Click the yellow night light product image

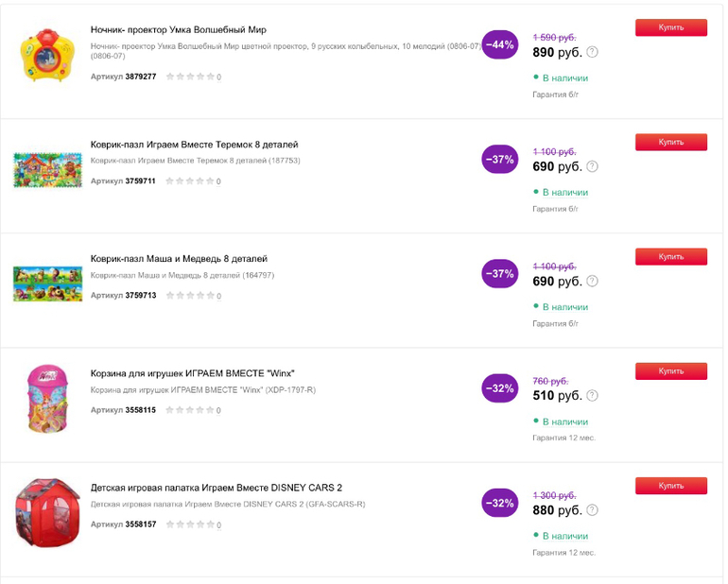[x=47, y=54]
